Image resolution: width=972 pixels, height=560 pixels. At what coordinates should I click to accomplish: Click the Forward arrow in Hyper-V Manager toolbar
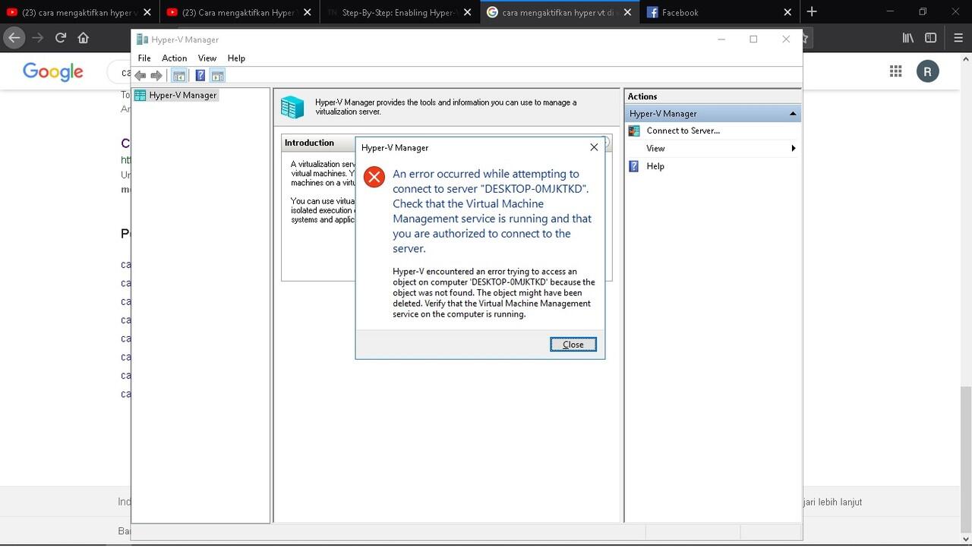(156, 75)
